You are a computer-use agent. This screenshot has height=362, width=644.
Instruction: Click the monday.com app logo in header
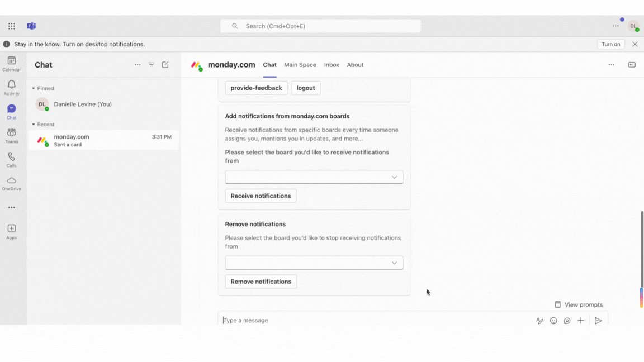click(x=197, y=65)
